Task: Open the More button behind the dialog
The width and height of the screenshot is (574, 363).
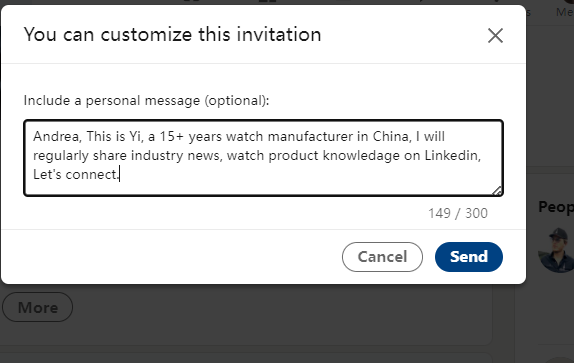Action: [37, 307]
